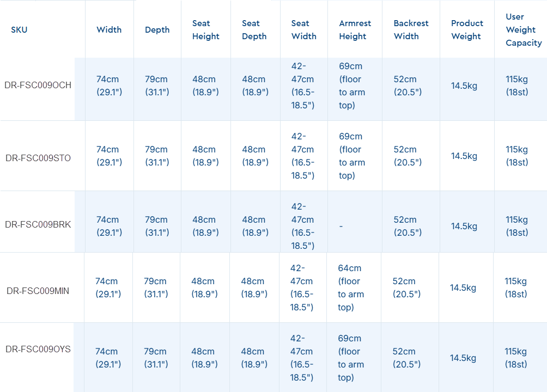Click the empty dash armrest height cell
This screenshot has height=392, width=547.
[341, 226]
